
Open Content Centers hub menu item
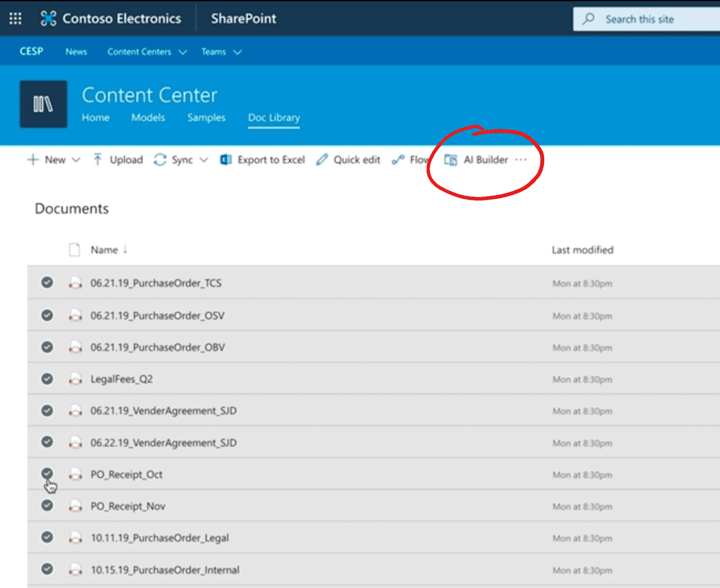[x=139, y=52]
